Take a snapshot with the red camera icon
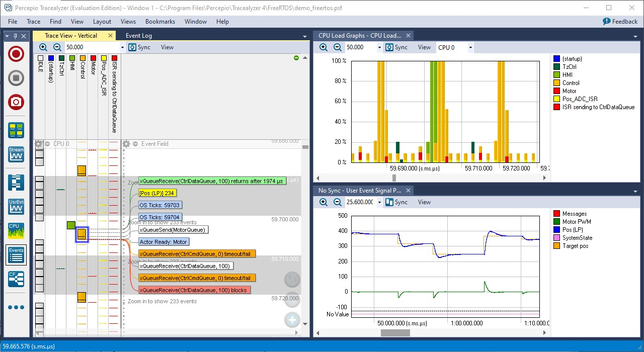644x352 pixels. pyautogui.click(x=16, y=102)
